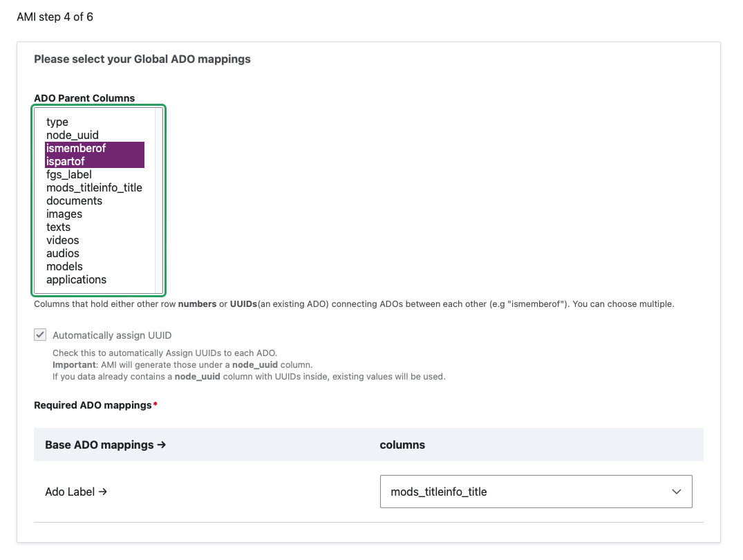This screenshot has width=743, height=560.
Task: Select 'type' in ADO Parent Columns list
Action: click(x=57, y=122)
